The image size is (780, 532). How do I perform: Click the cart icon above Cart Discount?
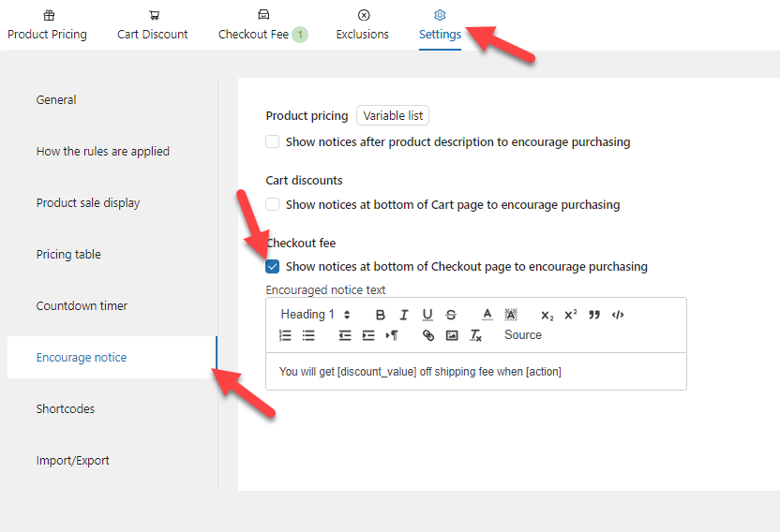pos(154,15)
